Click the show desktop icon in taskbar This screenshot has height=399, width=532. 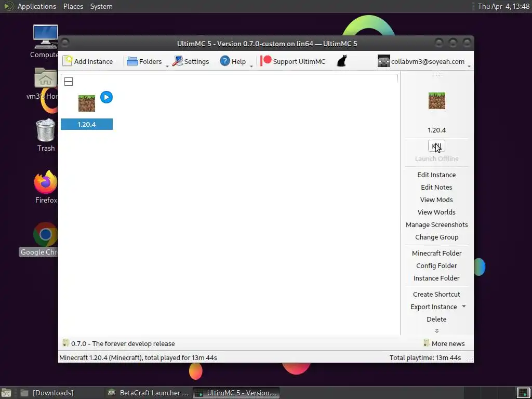pos(6,393)
